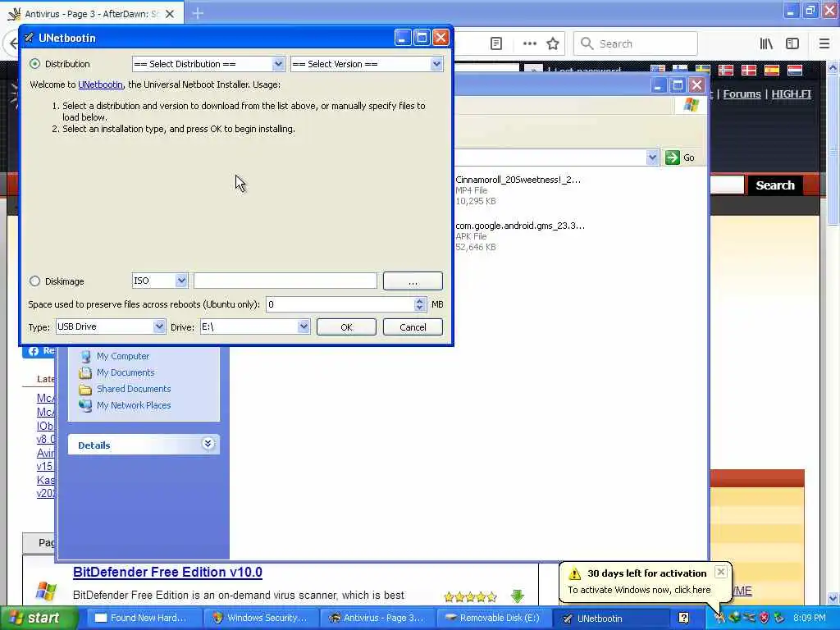The width and height of the screenshot is (840, 630).
Task: Switch to Found New Hardware taskbar item
Action: [x=144, y=618]
